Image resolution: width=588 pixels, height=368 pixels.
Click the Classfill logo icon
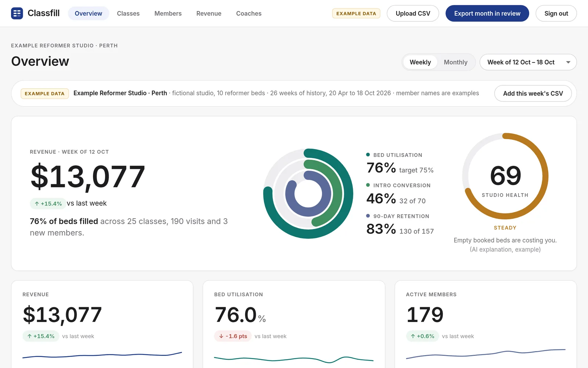(17, 13)
